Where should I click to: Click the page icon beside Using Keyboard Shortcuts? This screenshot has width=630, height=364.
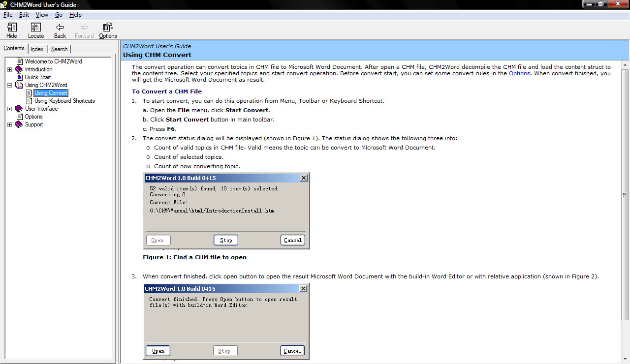tap(29, 101)
